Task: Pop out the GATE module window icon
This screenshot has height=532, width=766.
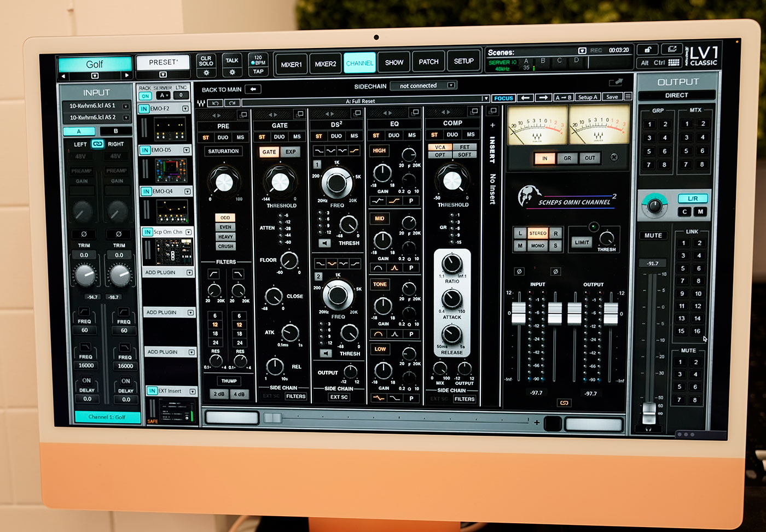Action: coord(299,114)
